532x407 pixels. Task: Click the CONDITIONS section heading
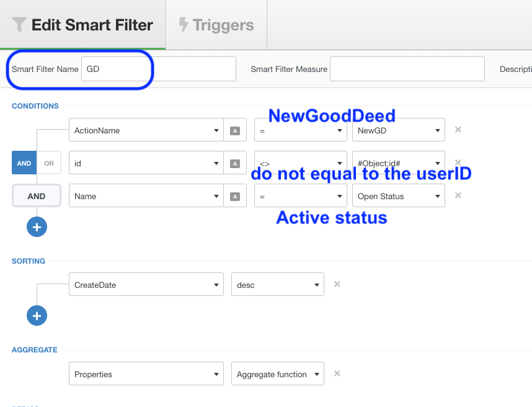pos(35,106)
